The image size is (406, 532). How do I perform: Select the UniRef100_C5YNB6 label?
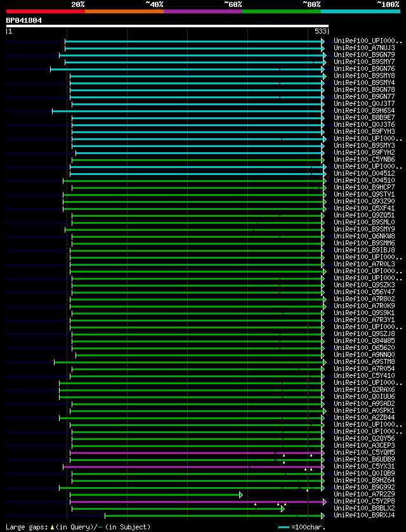point(364,159)
